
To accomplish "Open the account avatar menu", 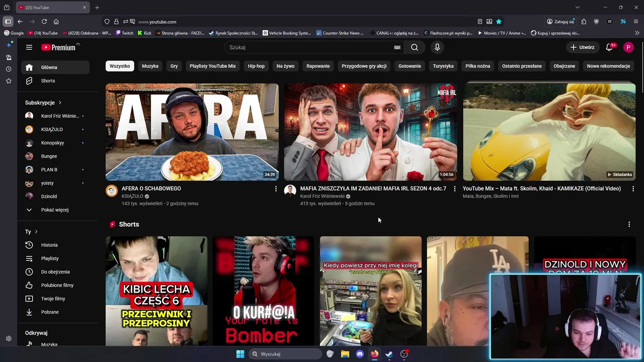I will (x=628, y=47).
